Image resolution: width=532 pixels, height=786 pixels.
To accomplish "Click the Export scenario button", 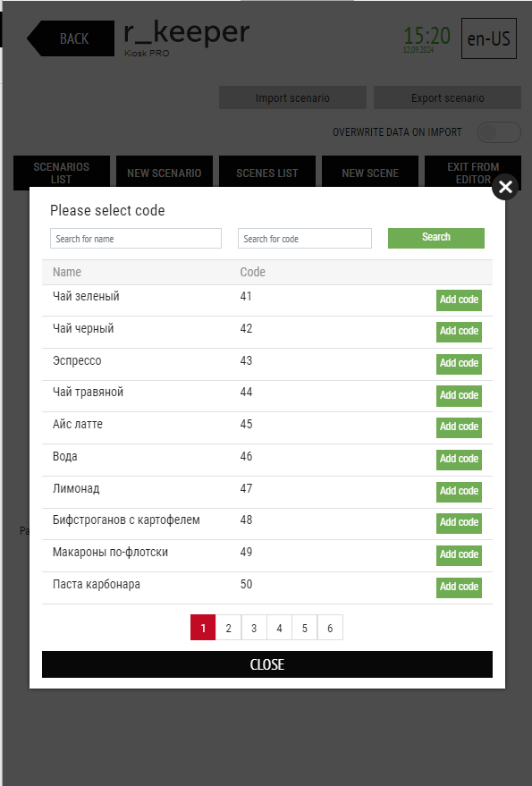I will [448, 97].
